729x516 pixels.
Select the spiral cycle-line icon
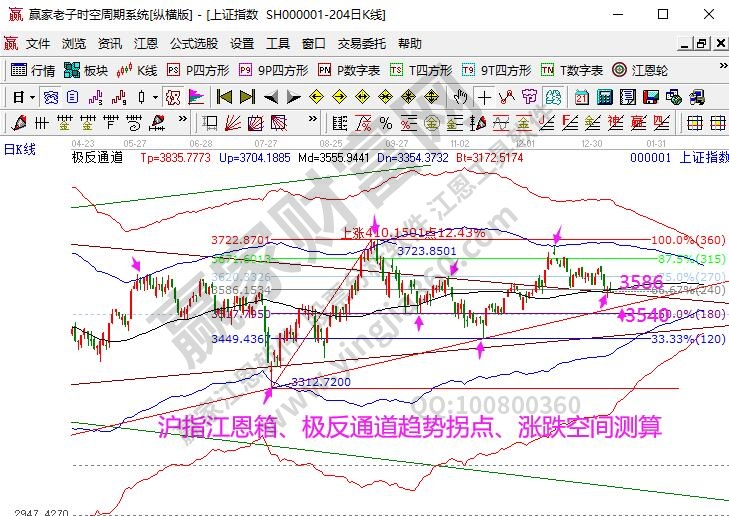pyautogui.click(x=134, y=123)
